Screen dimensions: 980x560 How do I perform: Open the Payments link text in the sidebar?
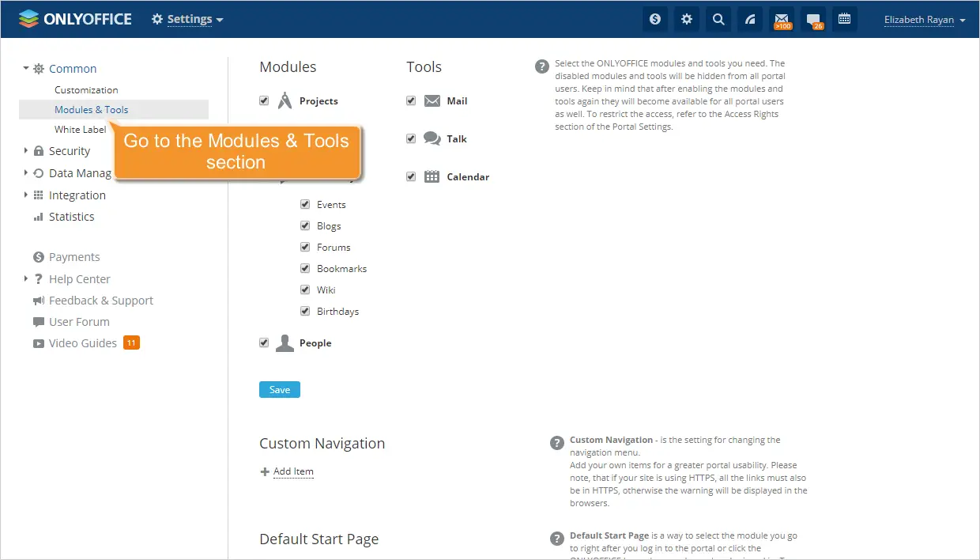tap(74, 257)
